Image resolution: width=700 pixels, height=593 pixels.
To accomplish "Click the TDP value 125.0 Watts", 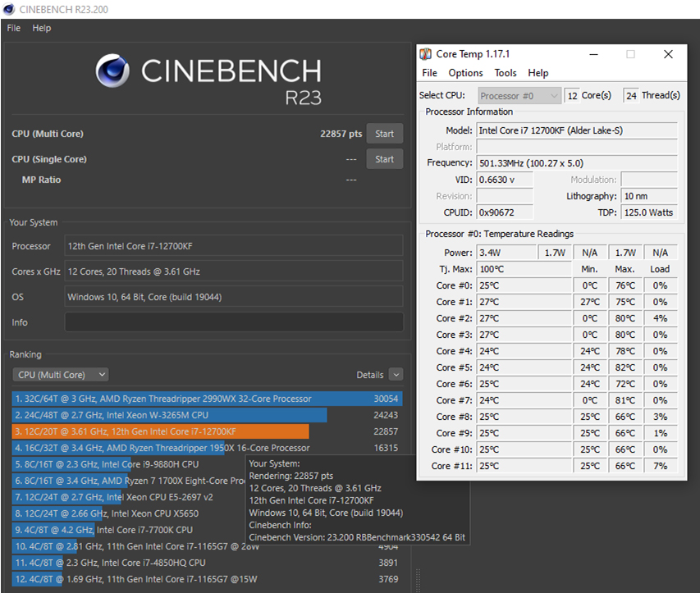I will click(649, 212).
